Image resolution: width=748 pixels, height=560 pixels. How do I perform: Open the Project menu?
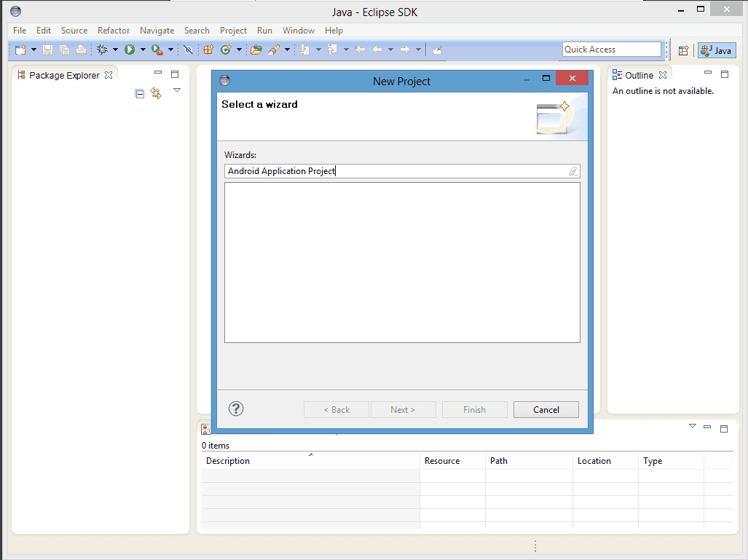coord(233,31)
